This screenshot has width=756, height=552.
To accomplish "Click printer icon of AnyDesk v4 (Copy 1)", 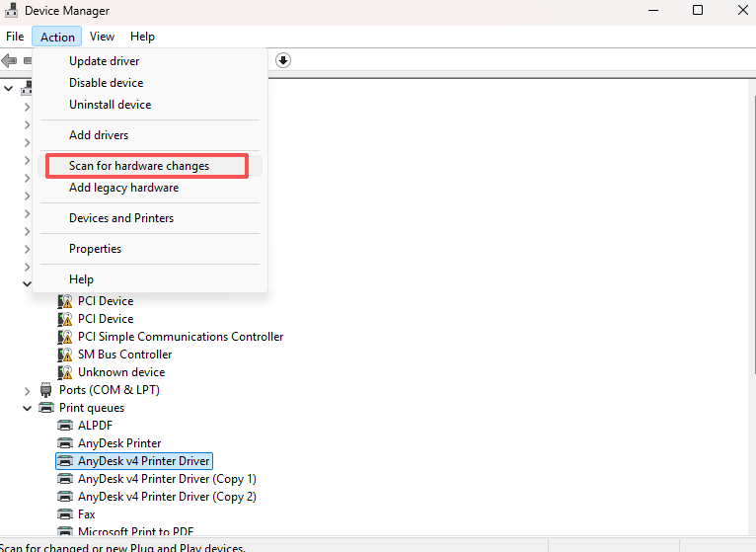I will (x=65, y=479).
